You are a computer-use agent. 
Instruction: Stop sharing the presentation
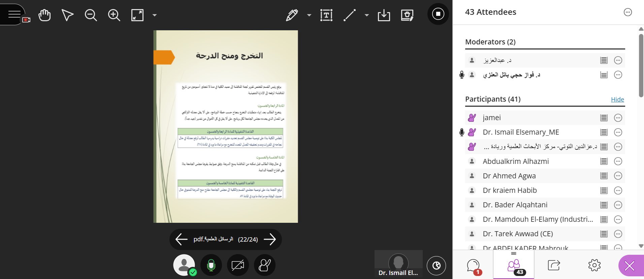point(438,14)
